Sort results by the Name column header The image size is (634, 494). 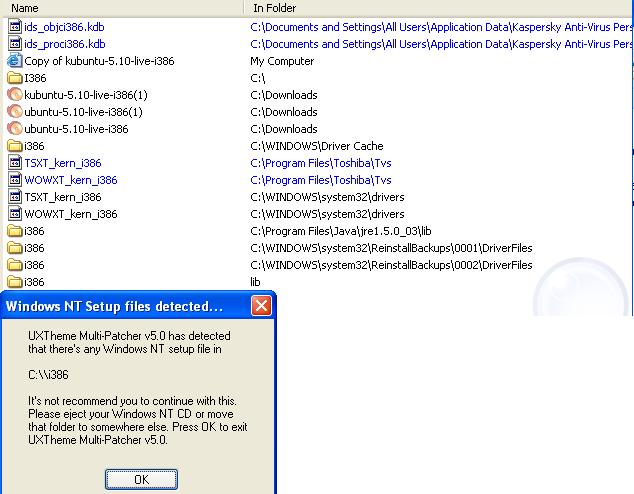121,8
